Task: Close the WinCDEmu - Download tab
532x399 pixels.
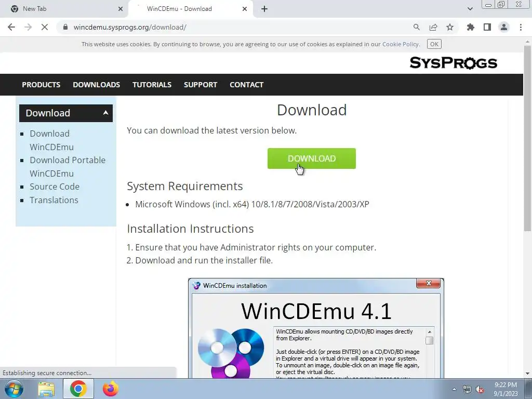Action: click(245, 9)
